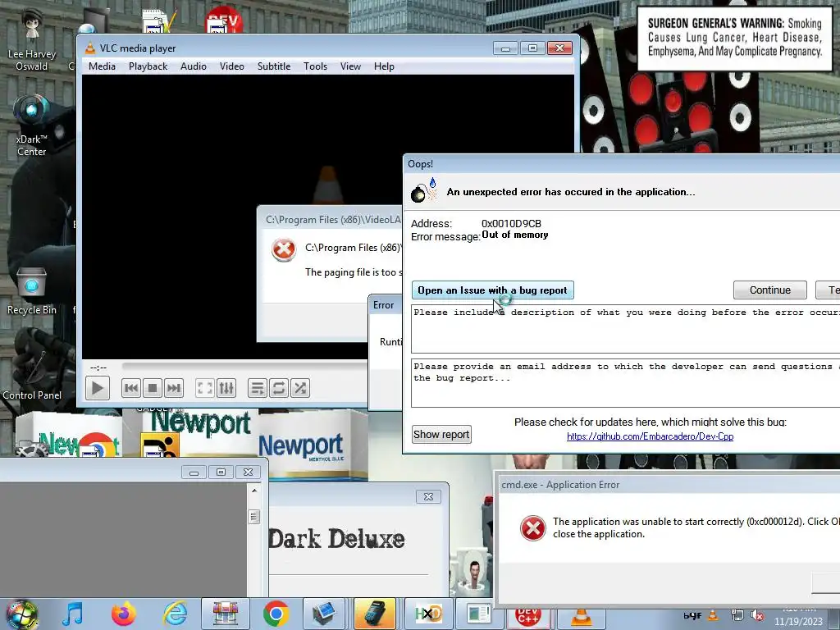Open xDark Center desktop icon
Viewport: 840px width, 630px height.
point(32,126)
